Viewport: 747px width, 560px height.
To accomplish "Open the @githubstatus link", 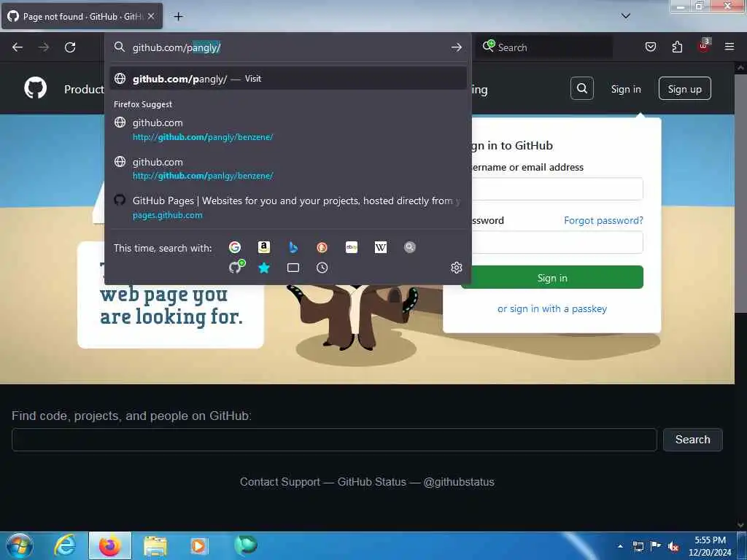I will click(x=458, y=482).
